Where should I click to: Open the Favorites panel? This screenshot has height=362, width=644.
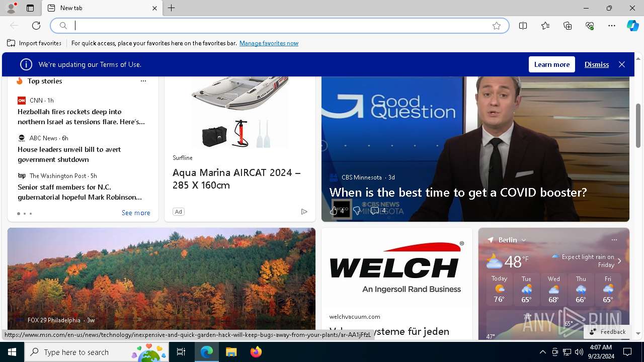[545, 26]
